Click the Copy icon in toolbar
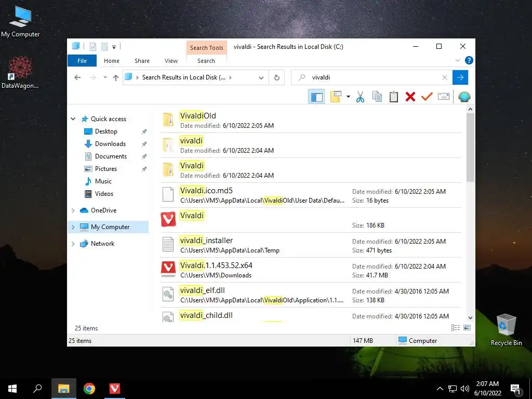Screen dimensions: 532x399 (x=377, y=97)
